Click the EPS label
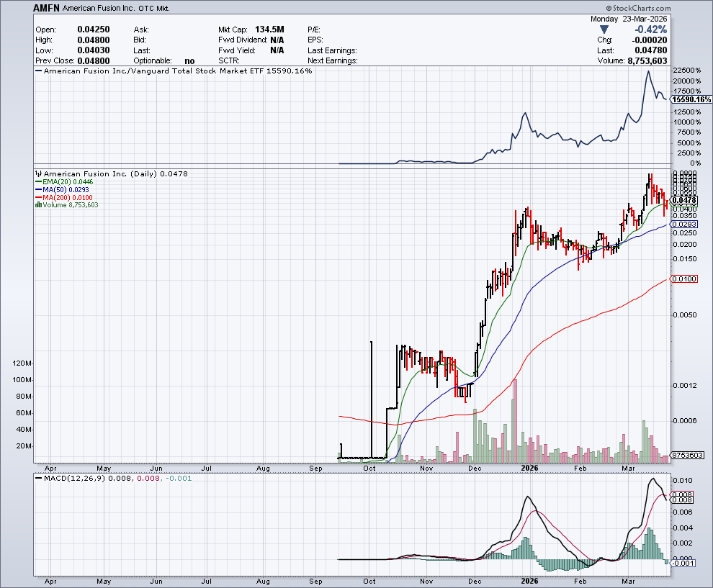Screen dimensions: 713x588 click(x=315, y=40)
